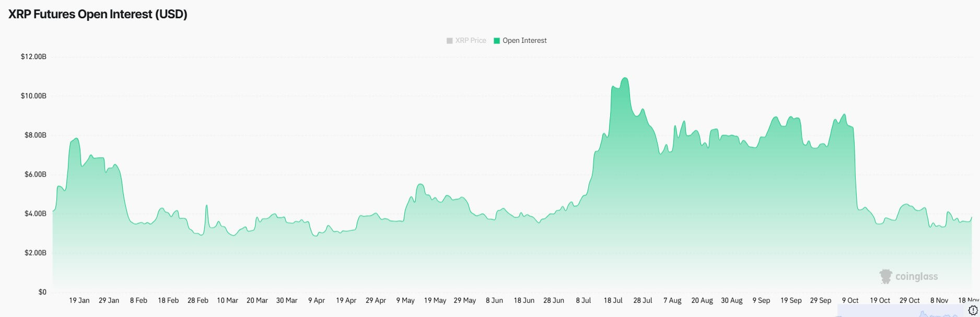
Task: Select the 8 Nov date on x-axis
Action: tap(939, 300)
